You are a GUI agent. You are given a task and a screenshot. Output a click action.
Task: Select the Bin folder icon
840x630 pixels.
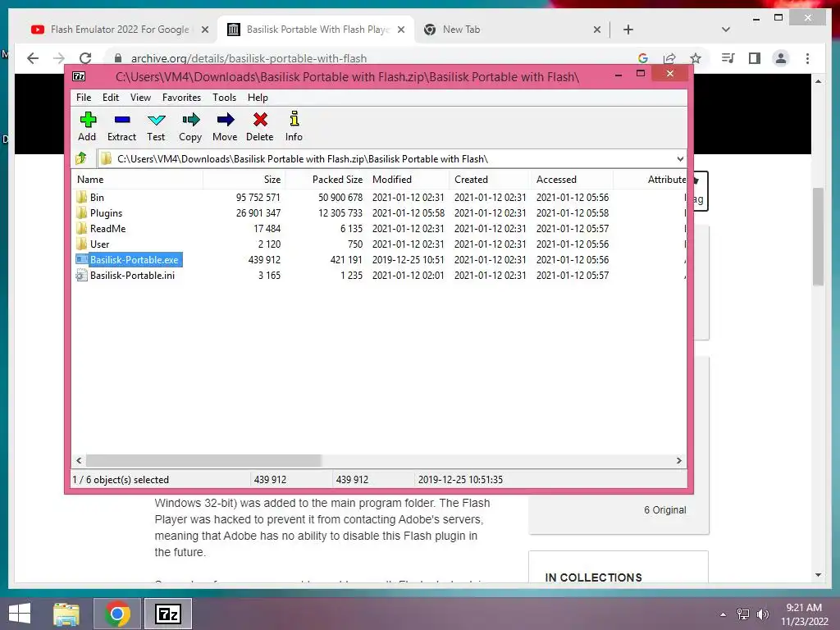pyautogui.click(x=81, y=197)
